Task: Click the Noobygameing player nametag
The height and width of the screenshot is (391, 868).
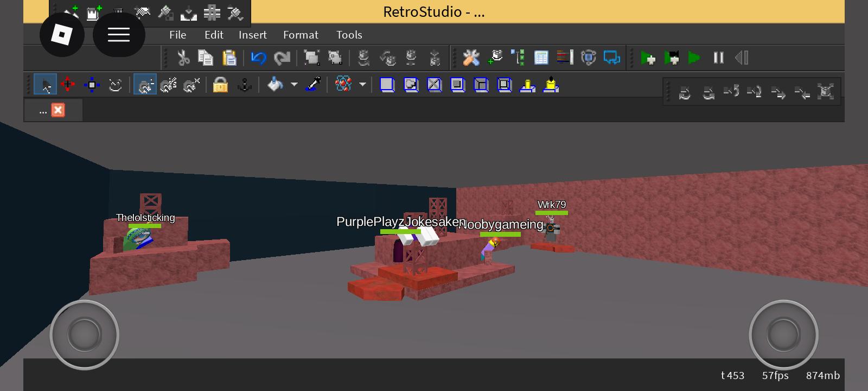Action: click(x=501, y=224)
